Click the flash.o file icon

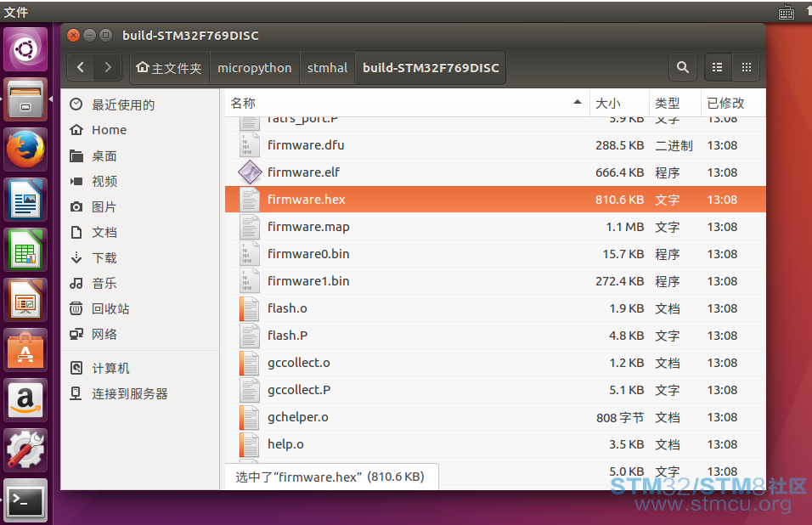point(249,308)
